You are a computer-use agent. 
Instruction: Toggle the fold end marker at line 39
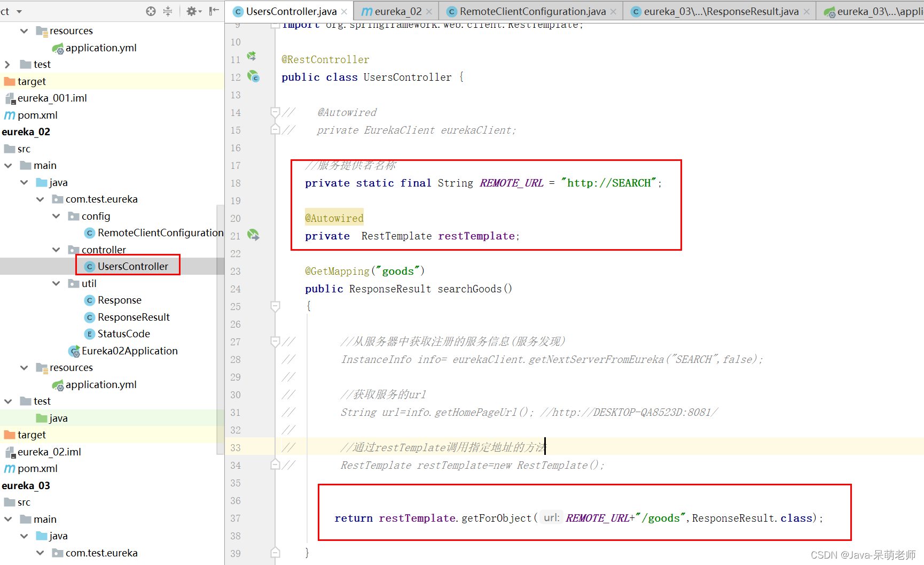tap(275, 552)
